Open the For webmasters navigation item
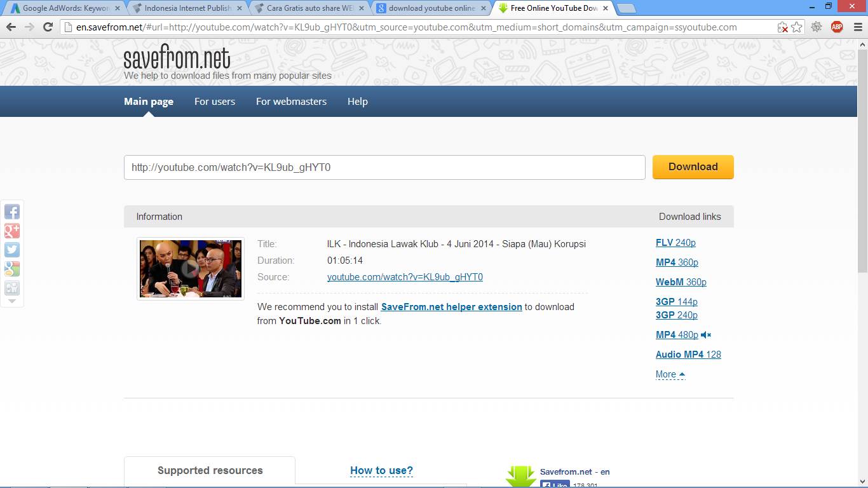The height and width of the screenshot is (488, 868). click(x=291, y=102)
